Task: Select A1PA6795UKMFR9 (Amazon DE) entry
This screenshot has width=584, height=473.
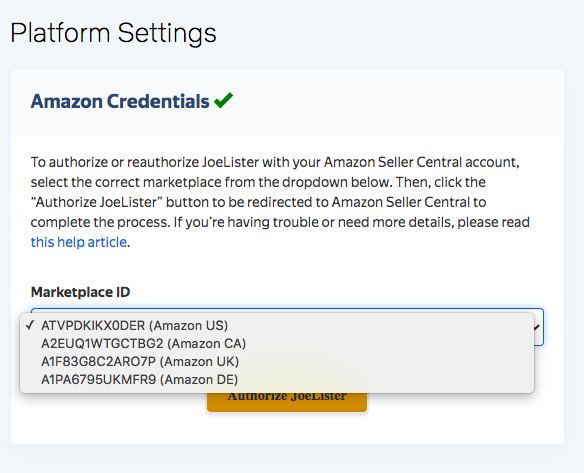Action: pyautogui.click(x=277, y=380)
